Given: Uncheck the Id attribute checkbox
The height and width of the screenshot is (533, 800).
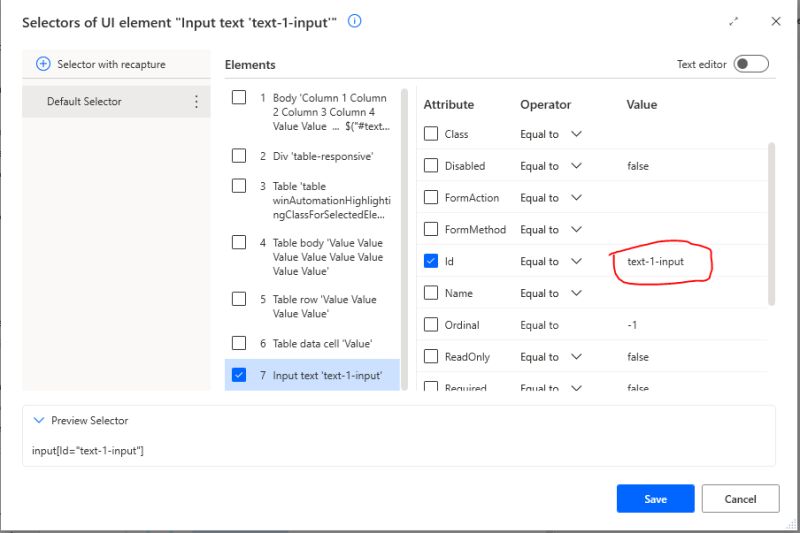Looking at the screenshot, I should [x=431, y=261].
